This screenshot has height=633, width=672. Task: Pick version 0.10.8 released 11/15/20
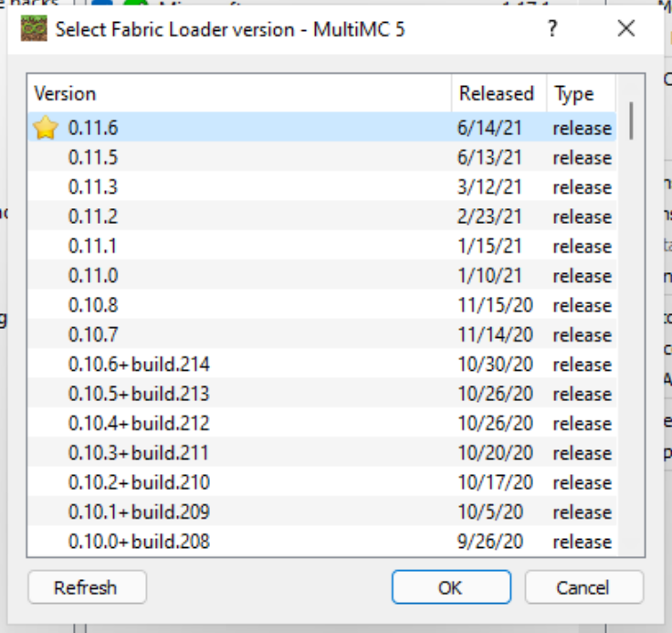click(93, 305)
